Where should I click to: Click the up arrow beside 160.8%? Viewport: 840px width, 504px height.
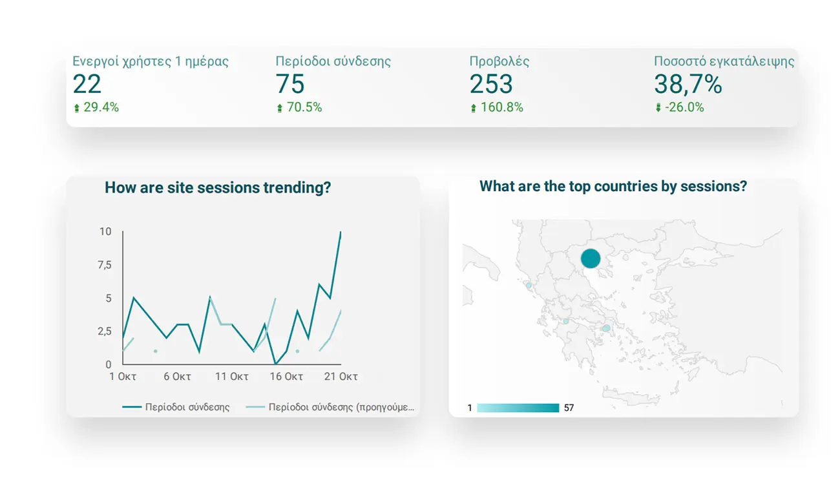tap(474, 109)
